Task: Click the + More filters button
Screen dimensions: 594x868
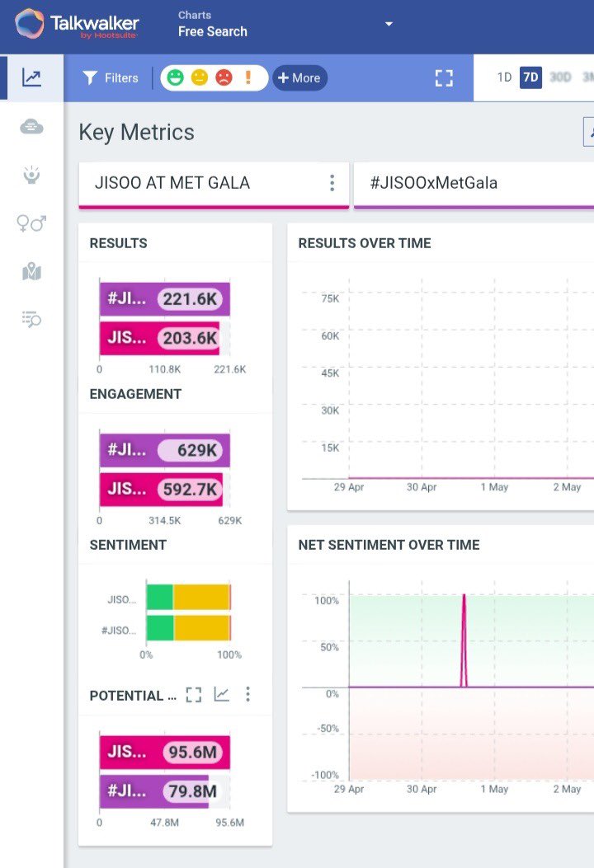Action: 299,78
